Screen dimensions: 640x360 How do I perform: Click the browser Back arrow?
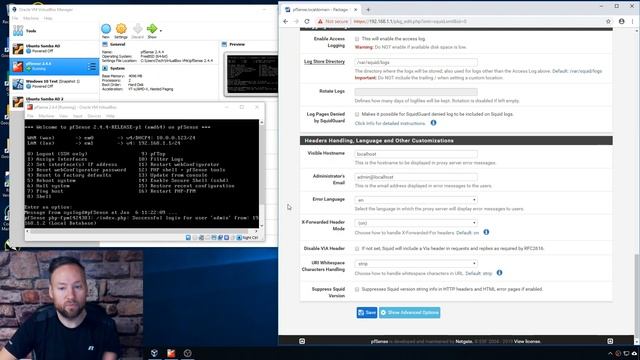(286, 21)
